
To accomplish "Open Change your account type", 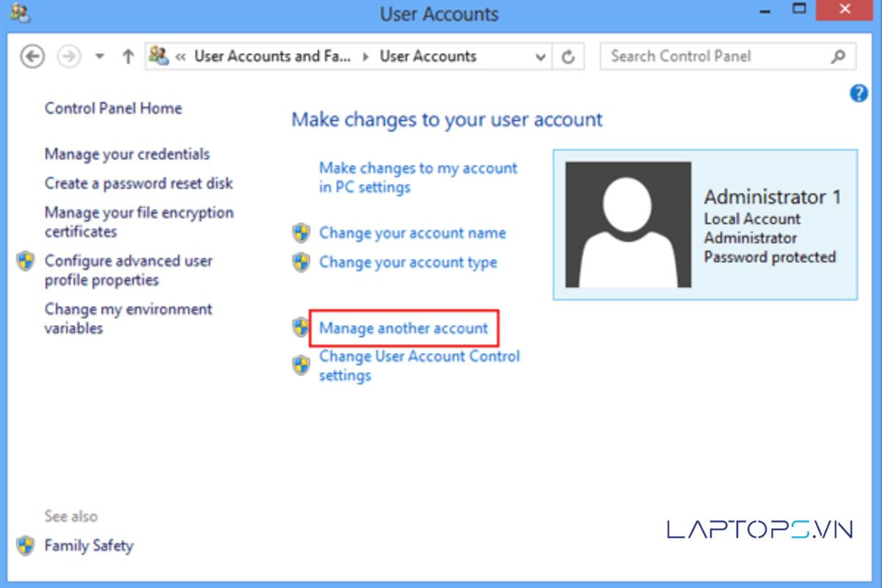I will (408, 262).
